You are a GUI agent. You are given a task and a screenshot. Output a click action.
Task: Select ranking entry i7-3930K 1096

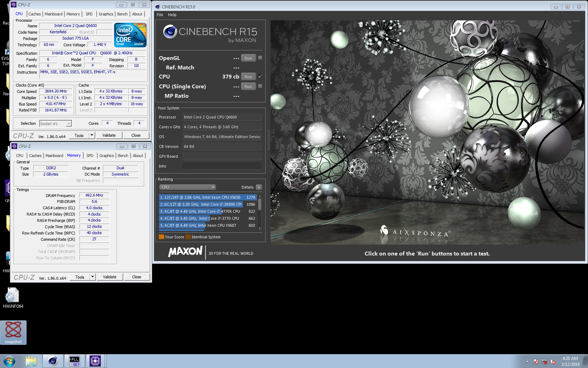click(208, 204)
